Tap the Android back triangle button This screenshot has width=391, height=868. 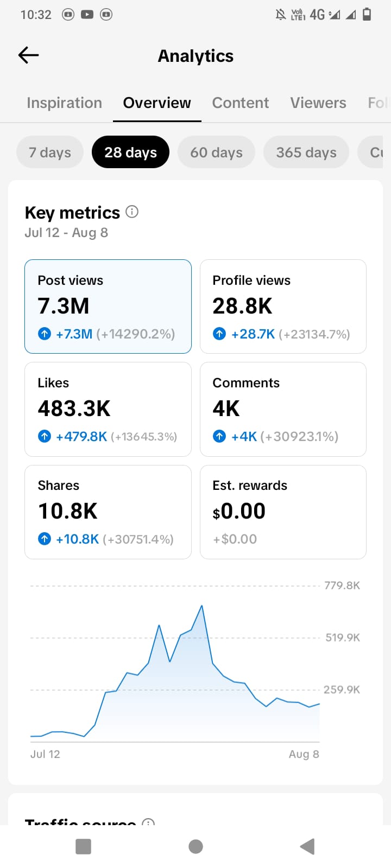tap(307, 846)
